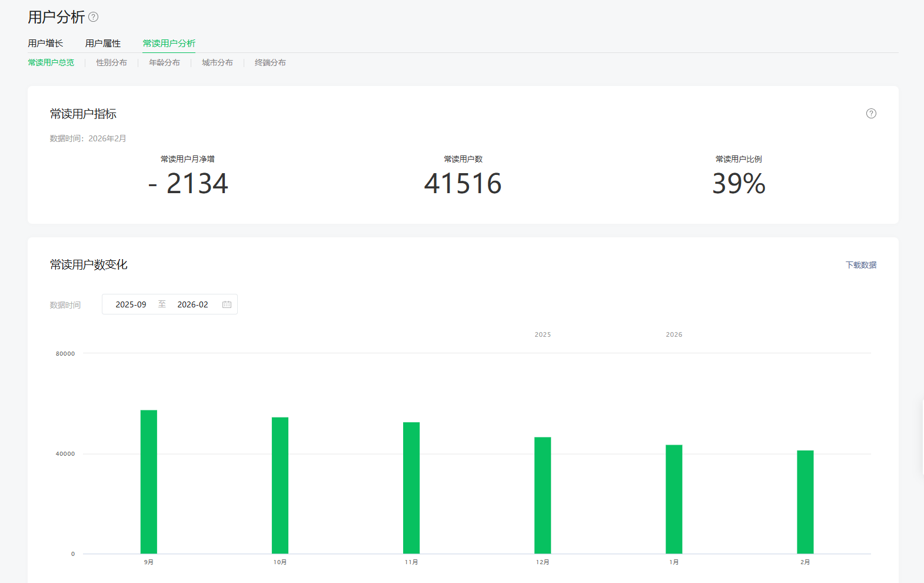The image size is (924, 583).
Task: Show 终端分布 sub-tab
Action: (x=270, y=62)
